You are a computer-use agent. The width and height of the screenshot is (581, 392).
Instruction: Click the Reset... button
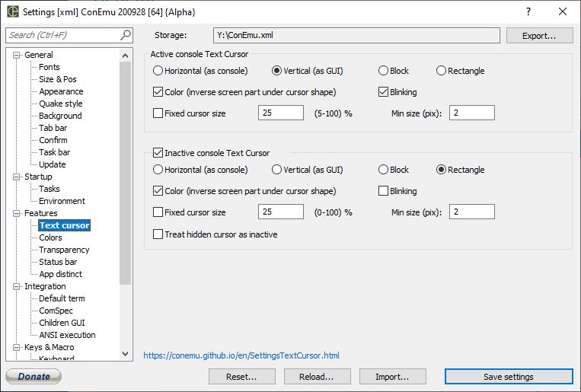click(x=242, y=377)
